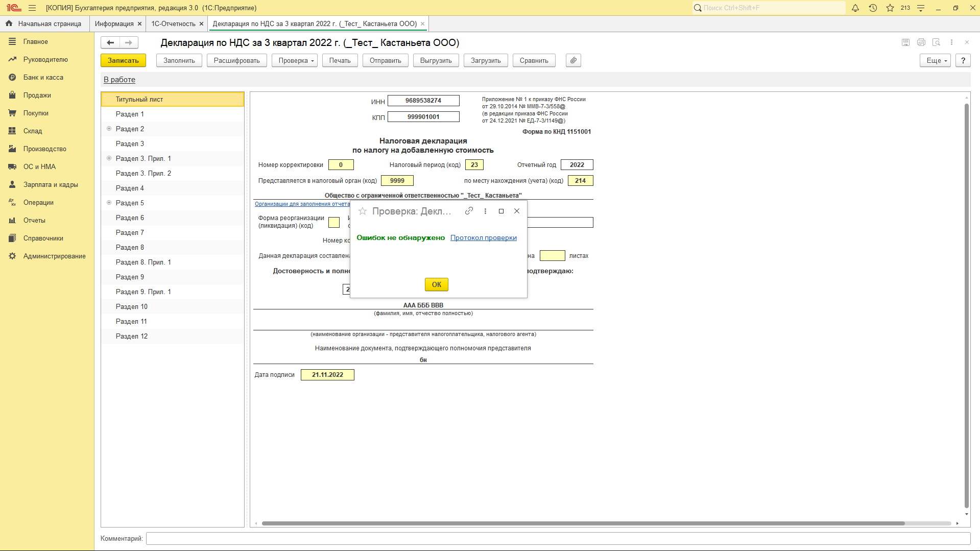Click the horizontal scrollbar of the form

pyautogui.click(x=583, y=523)
